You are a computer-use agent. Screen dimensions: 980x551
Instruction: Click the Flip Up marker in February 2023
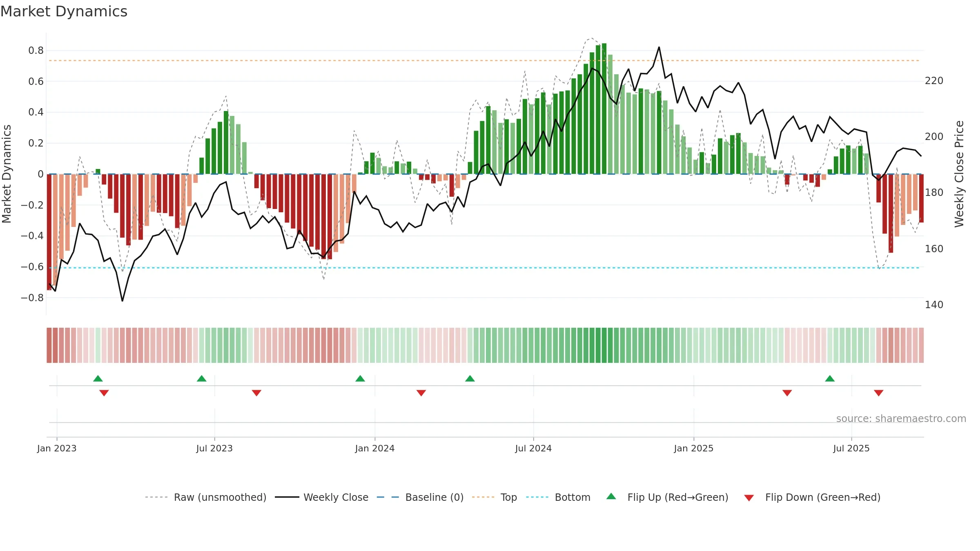coord(98,378)
